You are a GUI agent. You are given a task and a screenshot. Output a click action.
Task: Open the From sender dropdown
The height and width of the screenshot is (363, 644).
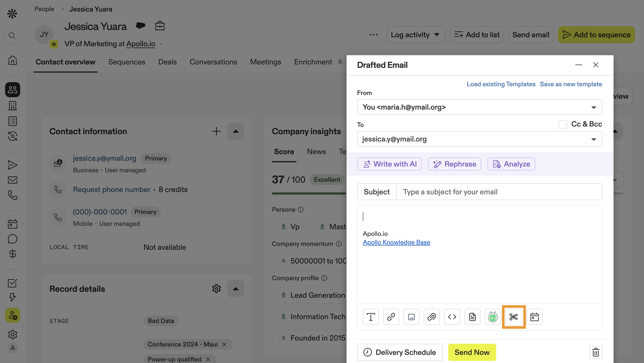[x=593, y=107]
